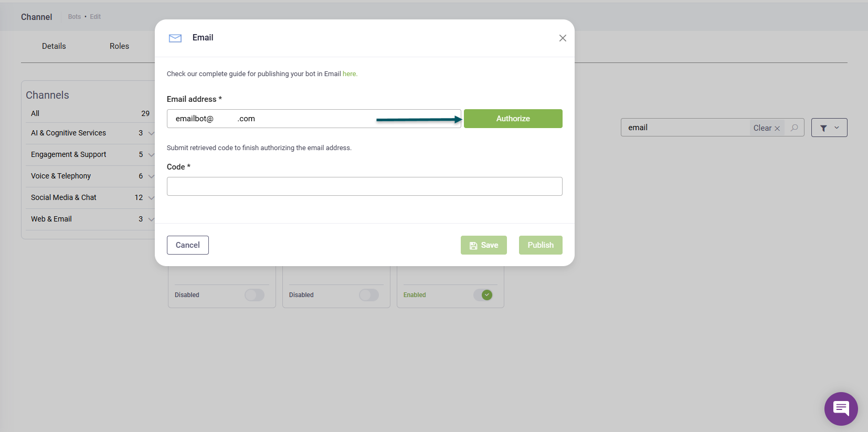The height and width of the screenshot is (432, 868).
Task: Click the envelope icon in Email header
Action: (175, 38)
